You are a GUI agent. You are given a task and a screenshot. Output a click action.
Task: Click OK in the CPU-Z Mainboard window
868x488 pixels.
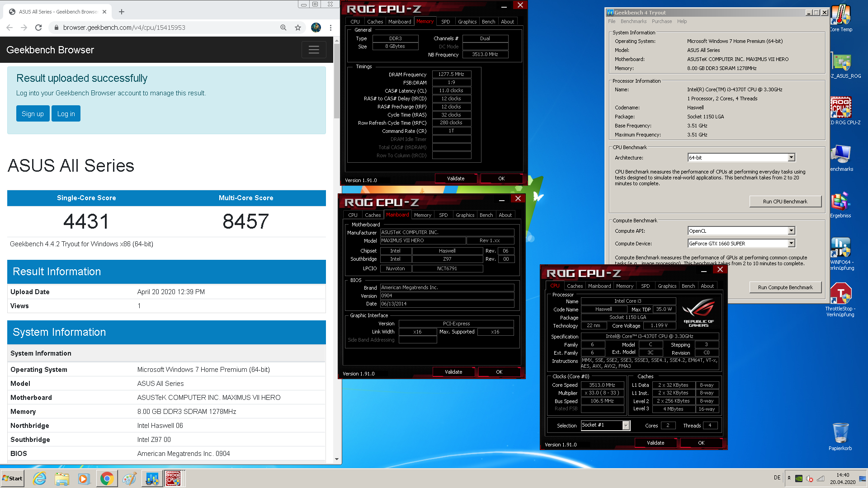tap(499, 372)
